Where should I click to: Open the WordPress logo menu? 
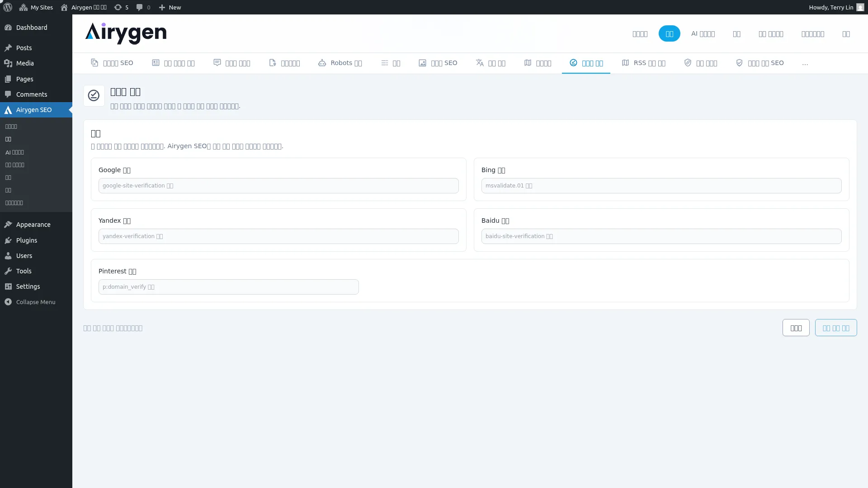point(8,7)
